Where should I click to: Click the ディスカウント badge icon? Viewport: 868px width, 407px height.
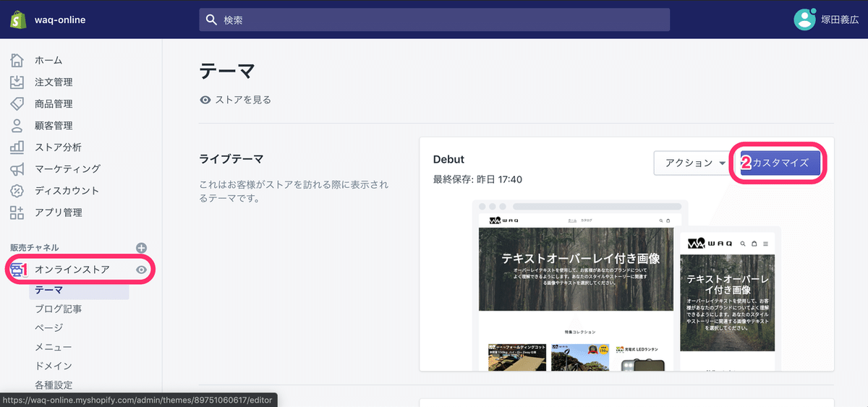(x=17, y=190)
